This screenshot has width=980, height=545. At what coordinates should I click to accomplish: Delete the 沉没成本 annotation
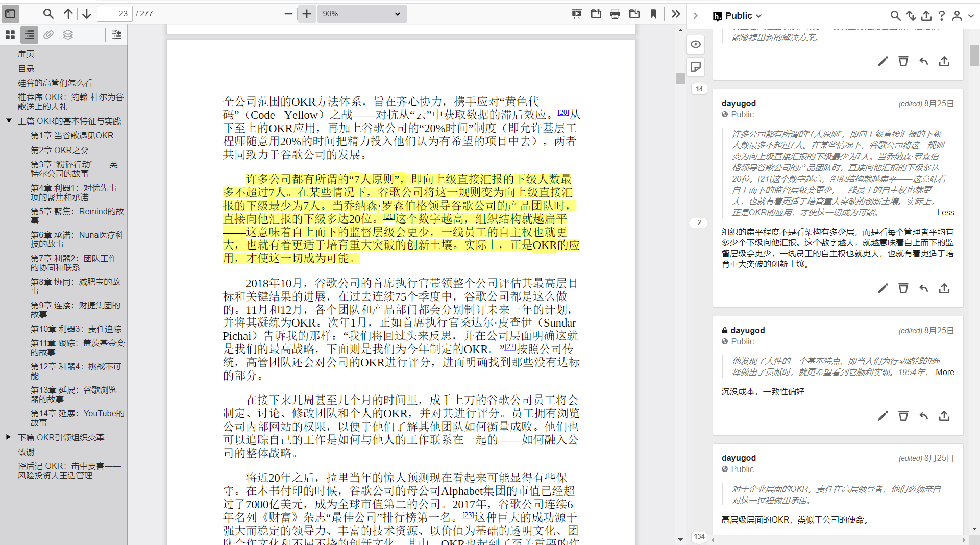[x=903, y=416]
